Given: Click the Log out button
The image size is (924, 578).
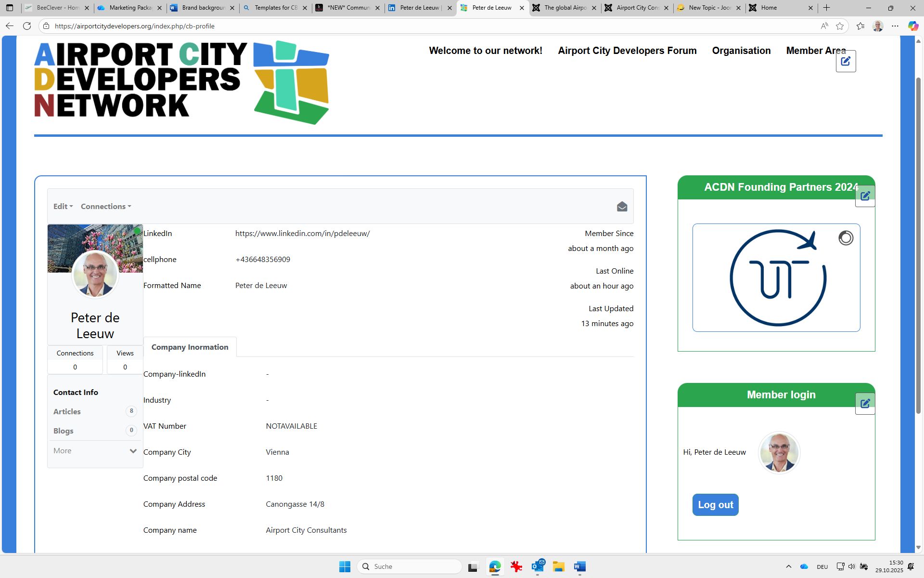Looking at the screenshot, I should tap(715, 505).
